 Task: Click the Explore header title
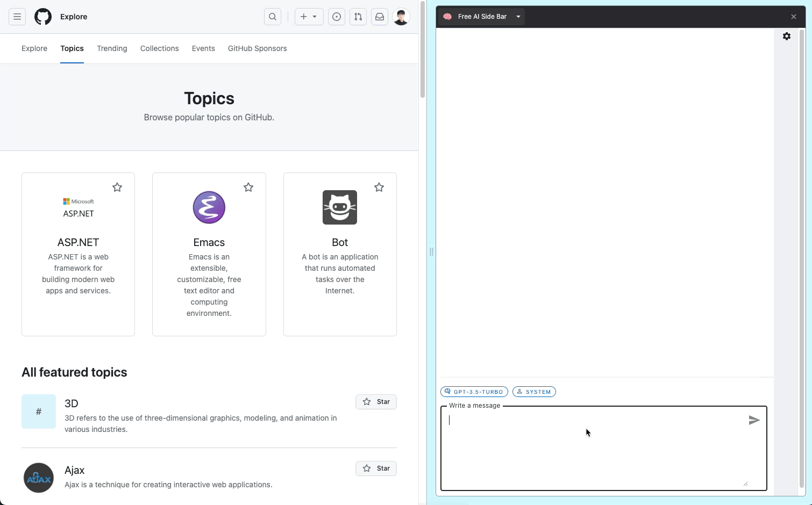point(74,17)
